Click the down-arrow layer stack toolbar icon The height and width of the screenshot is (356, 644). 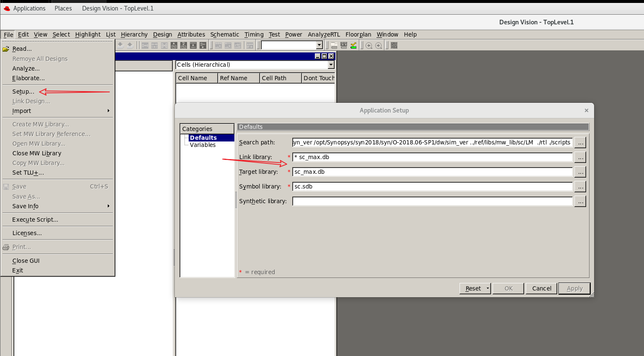click(x=120, y=45)
